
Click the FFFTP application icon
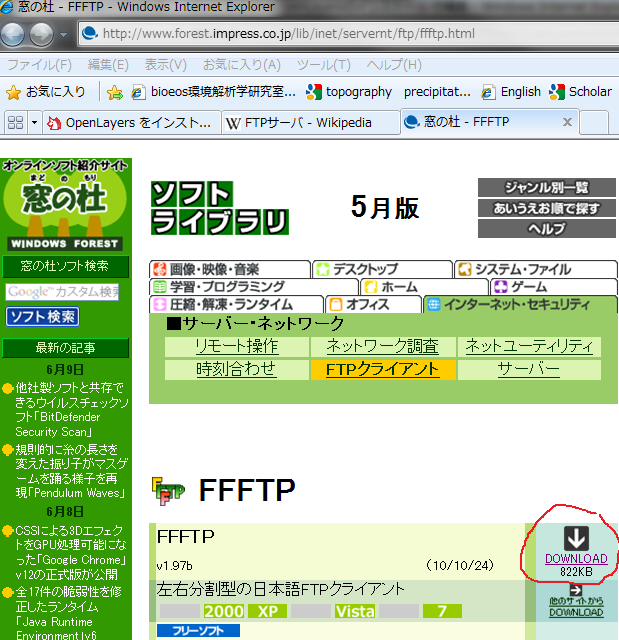point(168,491)
